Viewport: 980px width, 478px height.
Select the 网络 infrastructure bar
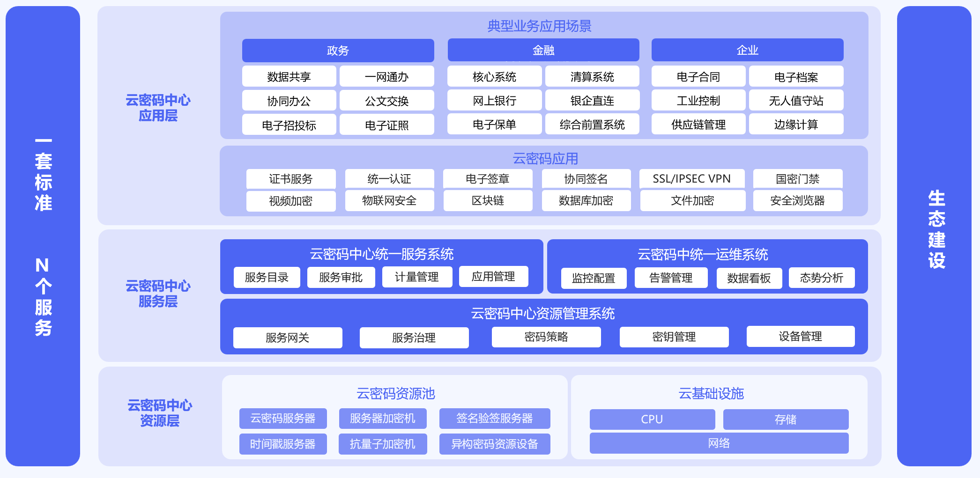[719, 443]
